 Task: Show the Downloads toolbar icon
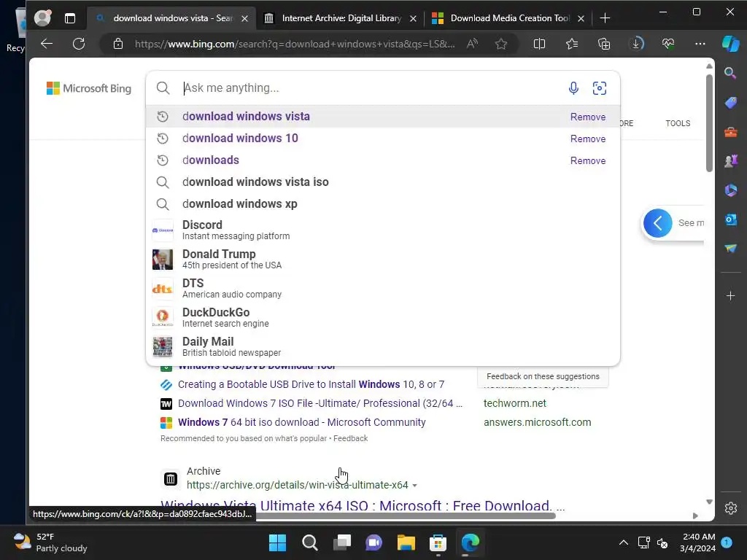tap(636, 44)
